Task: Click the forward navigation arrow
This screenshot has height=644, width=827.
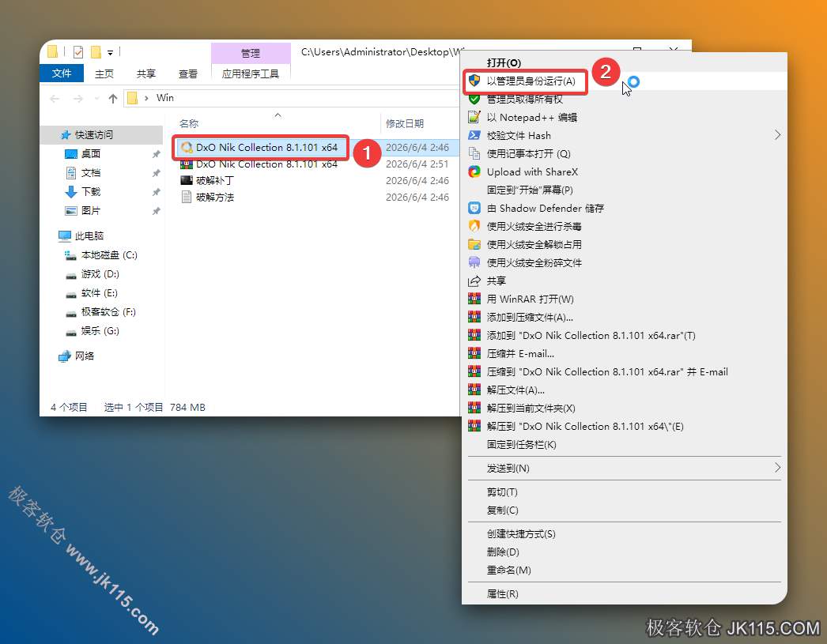Action: click(78, 99)
